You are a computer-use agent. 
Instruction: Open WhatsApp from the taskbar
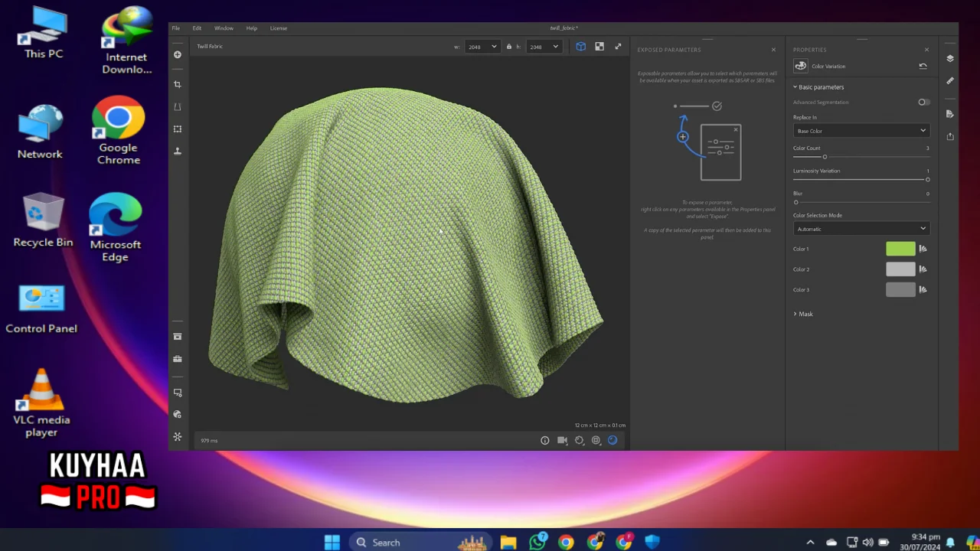pos(537,542)
